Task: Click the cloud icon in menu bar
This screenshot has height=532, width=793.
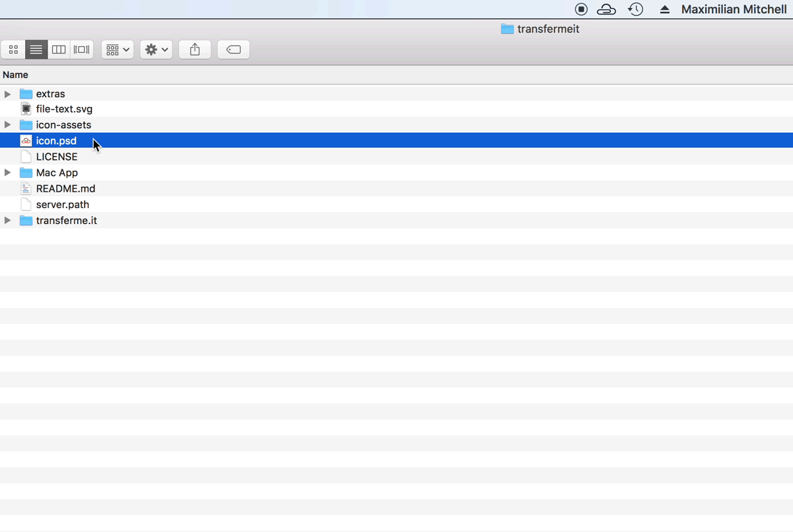Action: [x=606, y=9]
